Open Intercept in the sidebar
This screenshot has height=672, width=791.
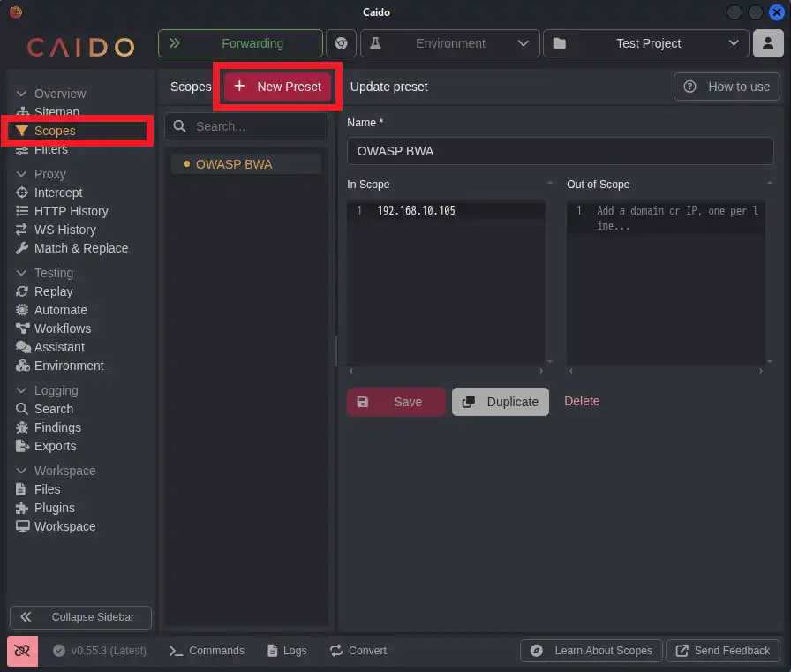tap(58, 193)
